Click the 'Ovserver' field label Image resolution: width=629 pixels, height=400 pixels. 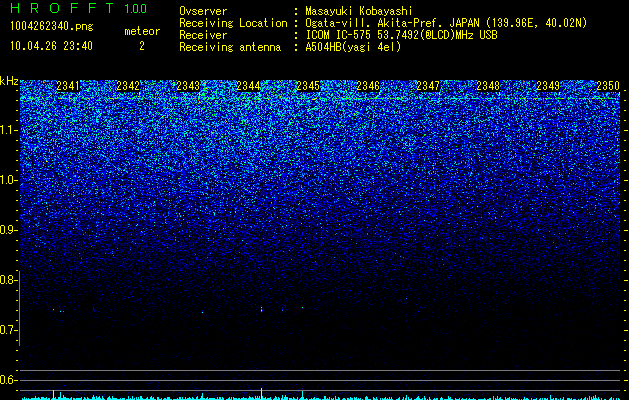(203, 11)
